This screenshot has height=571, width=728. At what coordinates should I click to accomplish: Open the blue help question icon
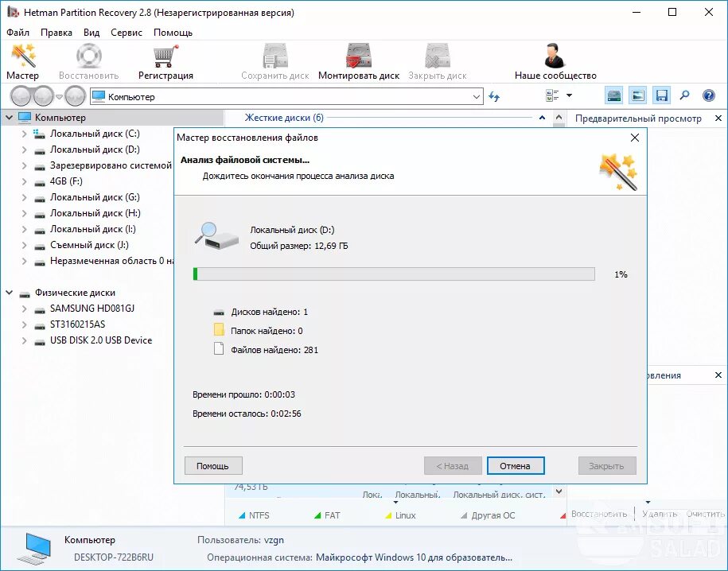pyautogui.click(x=708, y=95)
